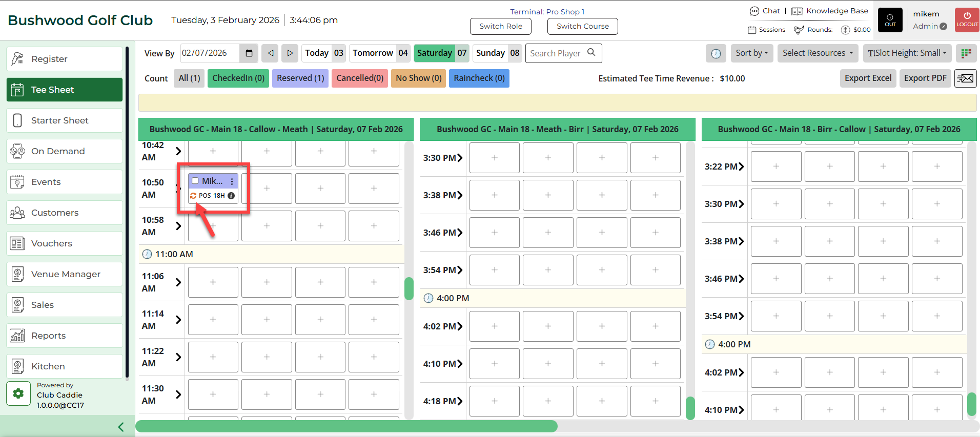Click the info icon on POS 18H booking
This screenshot has height=437, width=980.
pyautogui.click(x=231, y=196)
